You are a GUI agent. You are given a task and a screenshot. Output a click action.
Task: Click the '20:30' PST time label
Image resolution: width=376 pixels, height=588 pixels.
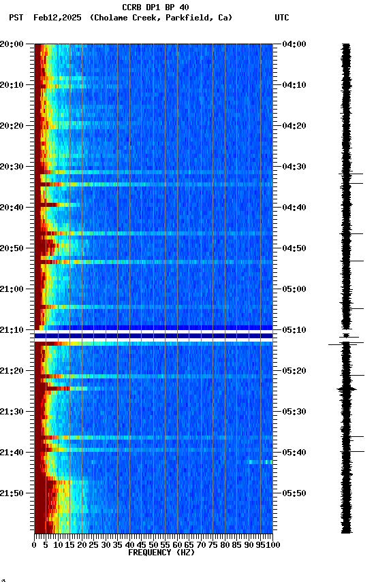[x=12, y=167]
